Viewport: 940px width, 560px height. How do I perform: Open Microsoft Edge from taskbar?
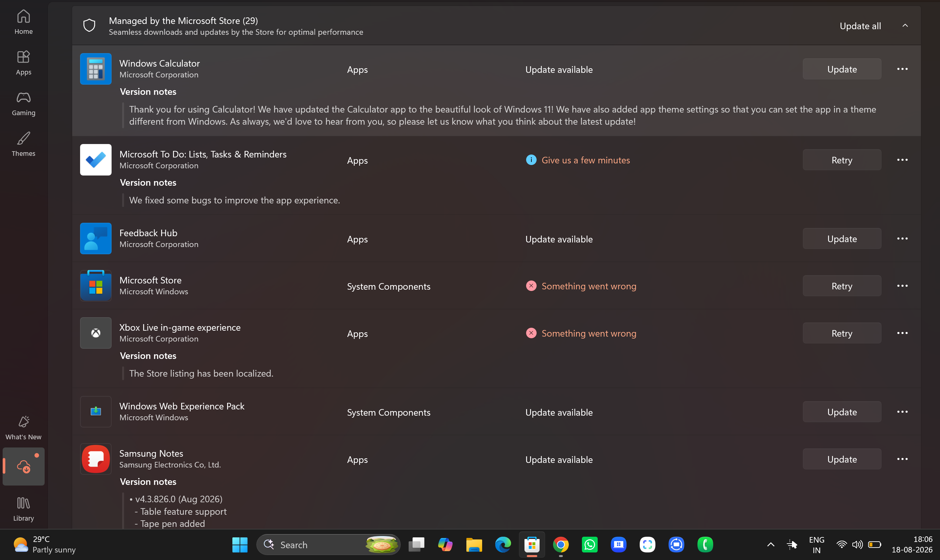point(503,545)
